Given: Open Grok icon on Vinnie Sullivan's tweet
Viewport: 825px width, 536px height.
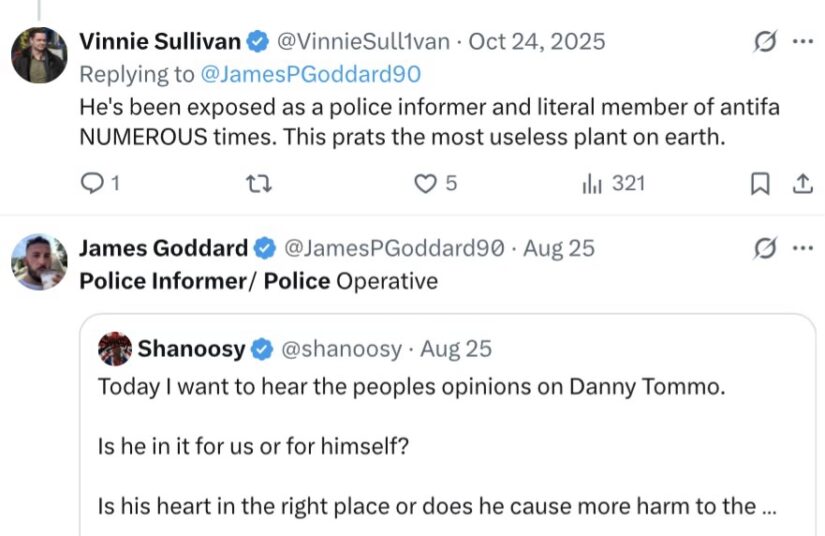Looking at the screenshot, I should (764, 42).
